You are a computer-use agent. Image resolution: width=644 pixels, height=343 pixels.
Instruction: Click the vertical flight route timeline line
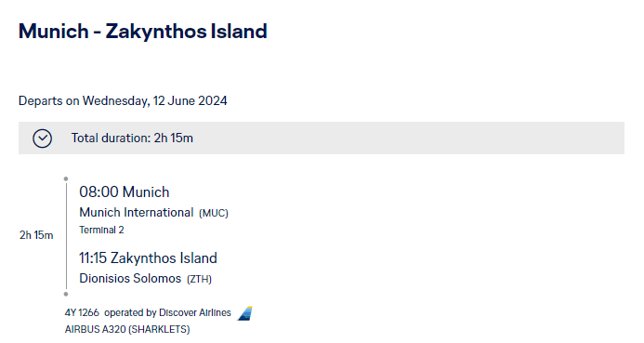click(x=66, y=236)
